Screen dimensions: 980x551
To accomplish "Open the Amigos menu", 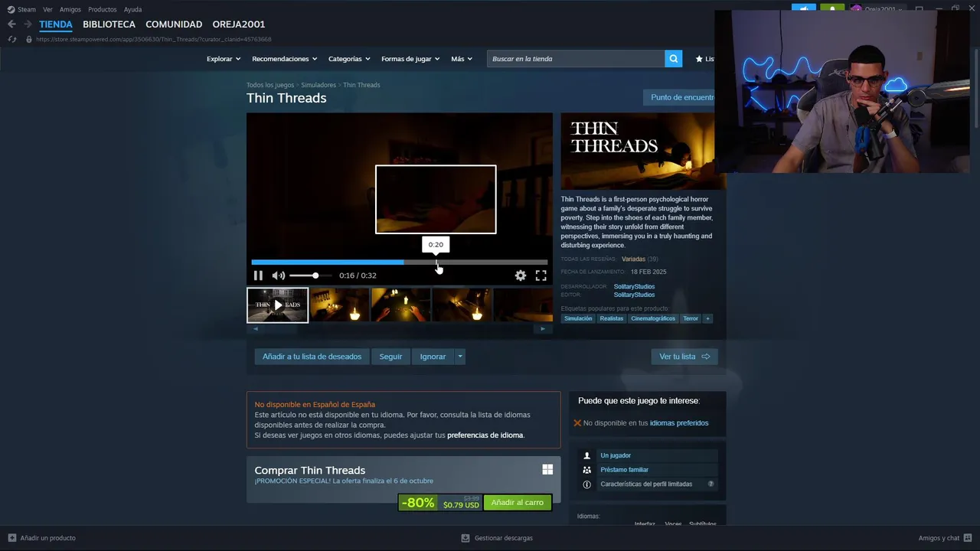I will pyautogui.click(x=70, y=9).
